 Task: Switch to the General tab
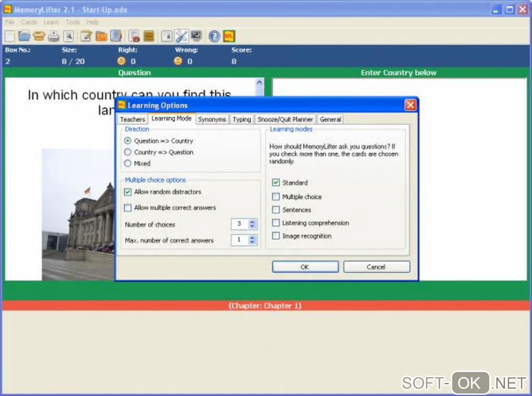tap(330, 119)
